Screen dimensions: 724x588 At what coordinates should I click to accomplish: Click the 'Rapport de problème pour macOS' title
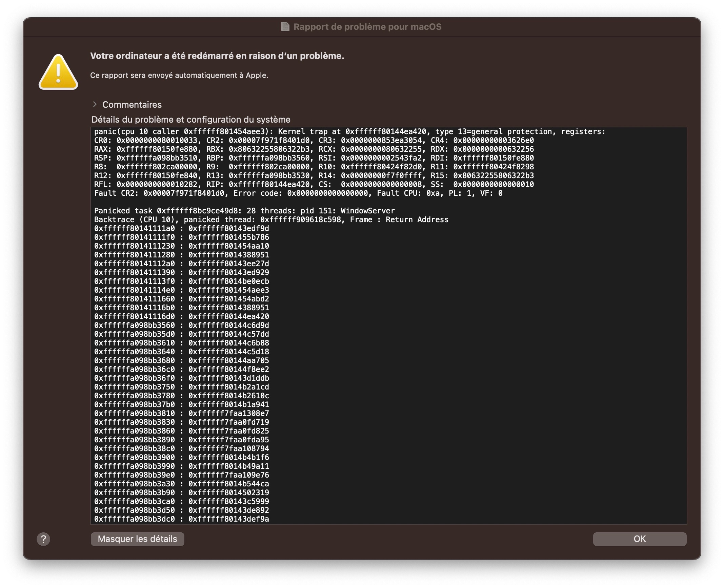367,27
